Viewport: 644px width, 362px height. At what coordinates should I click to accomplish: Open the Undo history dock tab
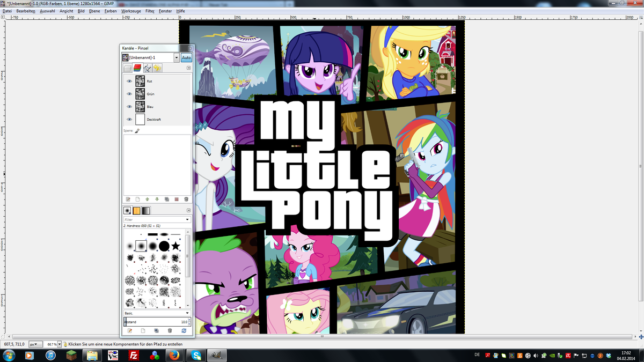click(157, 68)
